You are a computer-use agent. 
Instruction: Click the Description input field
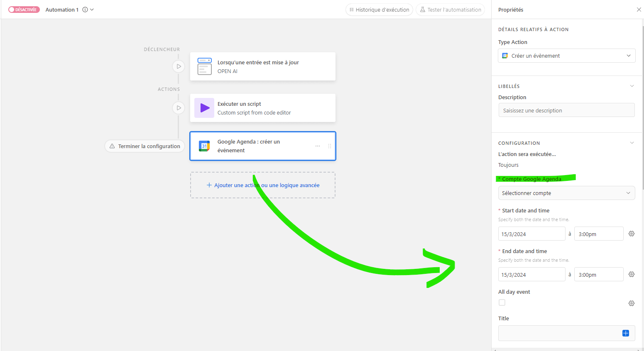point(566,110)
